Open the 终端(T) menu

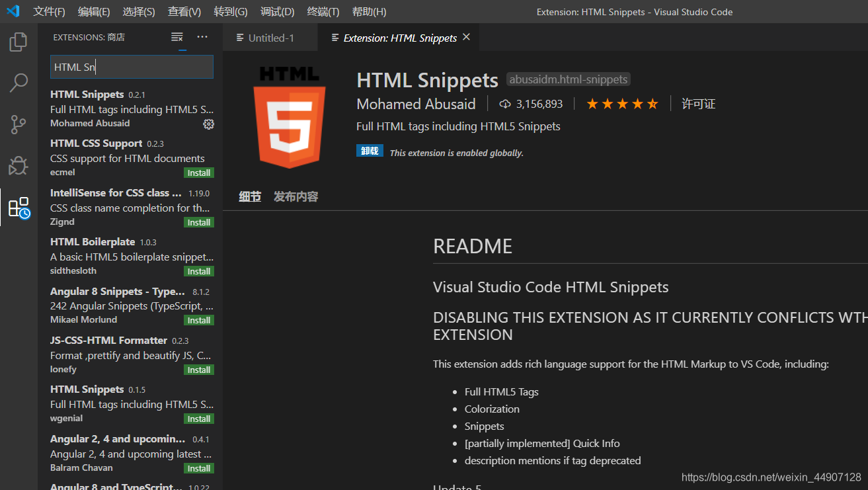pos(323,12)
